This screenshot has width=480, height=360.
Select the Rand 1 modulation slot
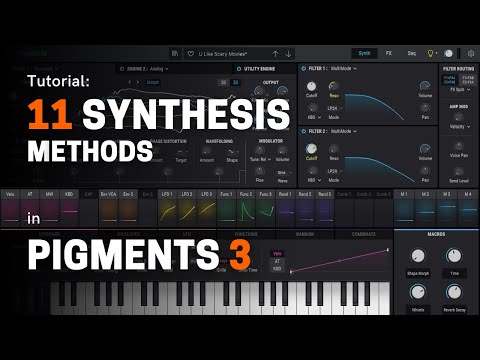tap(285, 208)
